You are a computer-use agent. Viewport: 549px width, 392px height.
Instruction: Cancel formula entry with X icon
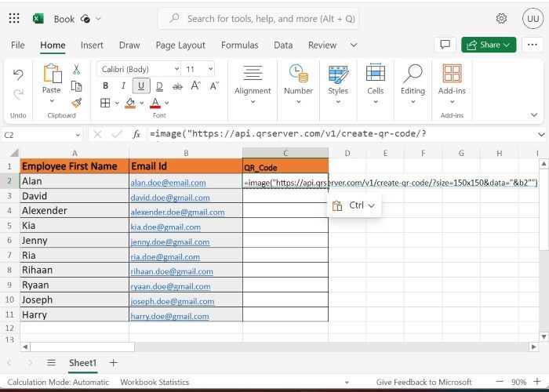pyautogui.click(x=98, y=134)
